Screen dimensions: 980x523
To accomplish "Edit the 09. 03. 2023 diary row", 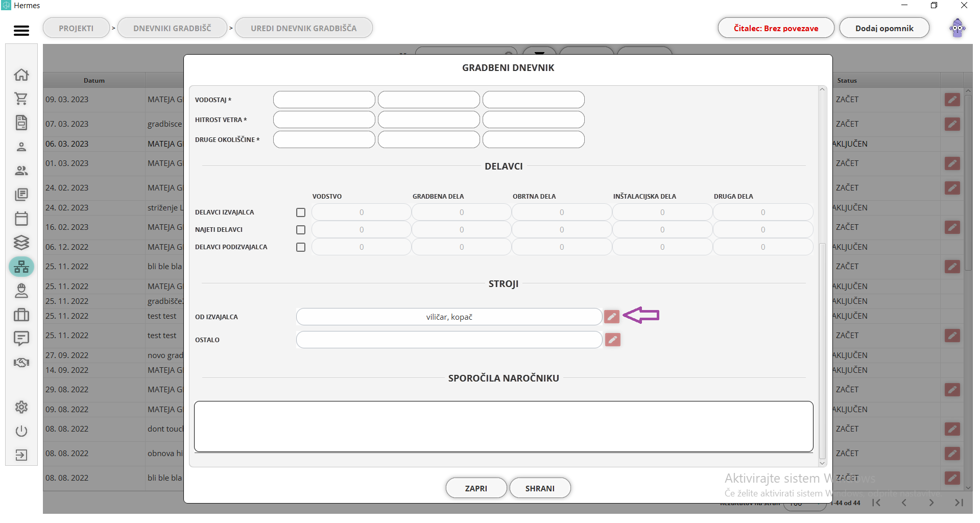I will coord(952,100).
